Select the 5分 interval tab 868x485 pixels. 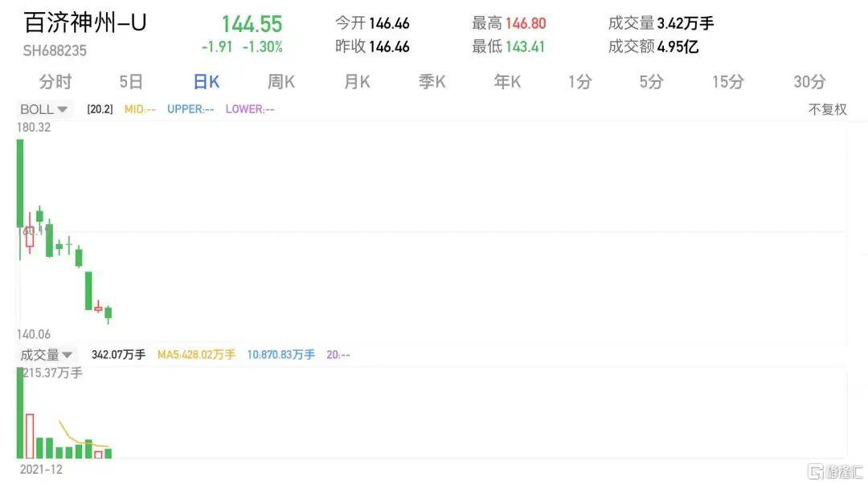pyautogui.click(x=651, y=82)
